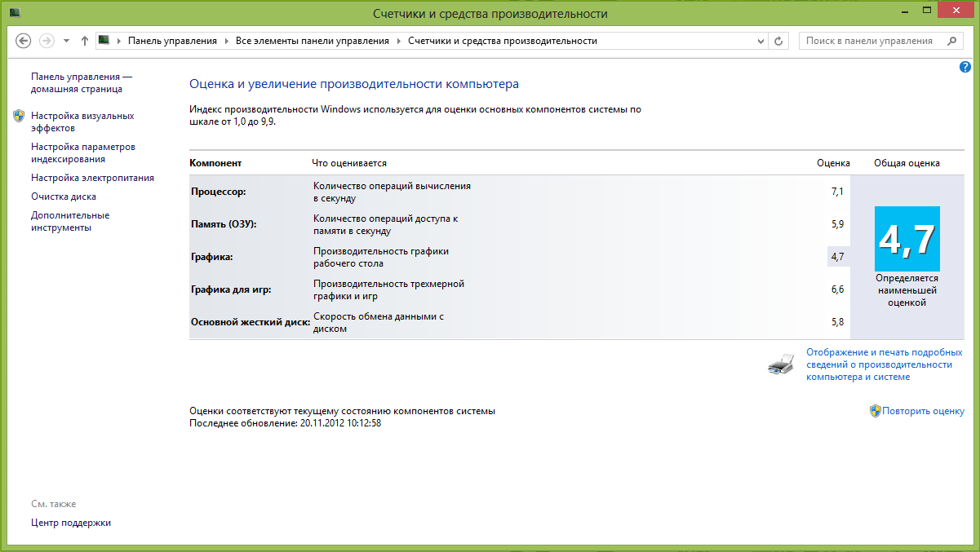The width and height of the screenshot is (980, 552).
Task: Select the Панель управления breadcrumb
Action: pyautogui.click(x=172, y=41)
